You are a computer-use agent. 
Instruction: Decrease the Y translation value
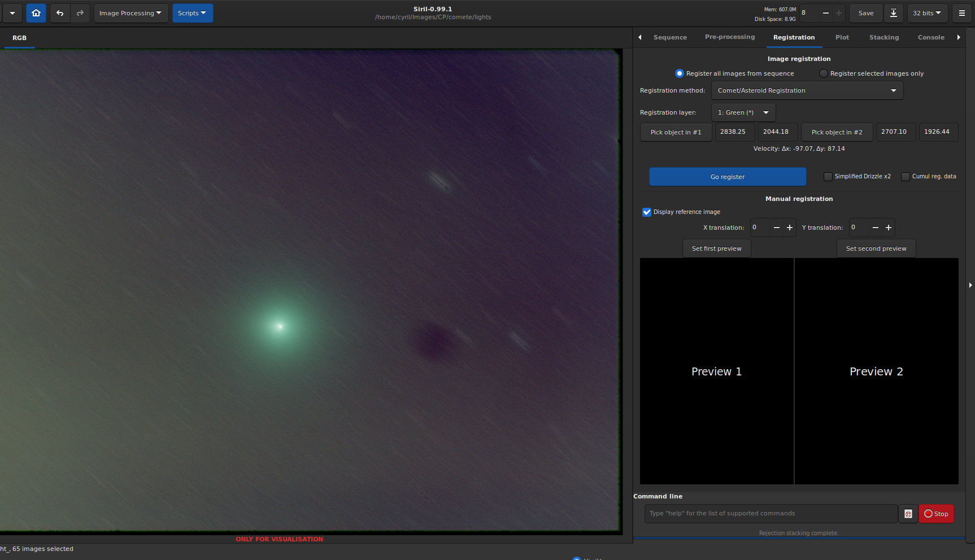[x=876, y=228]
